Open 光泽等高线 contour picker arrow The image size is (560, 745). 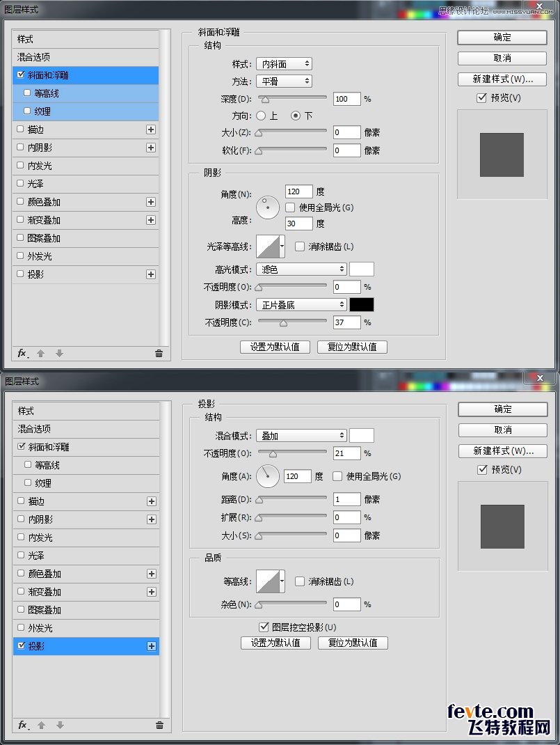(x=282, y=246)
